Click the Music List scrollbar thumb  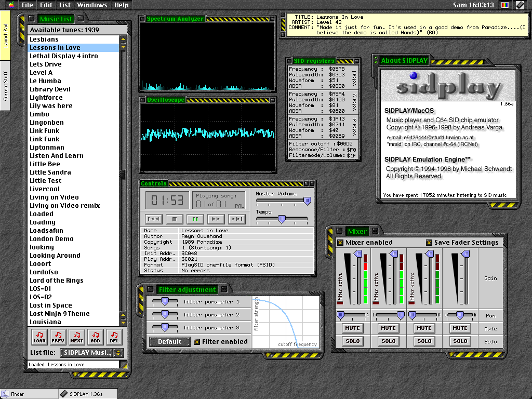[x=123, y=174]
